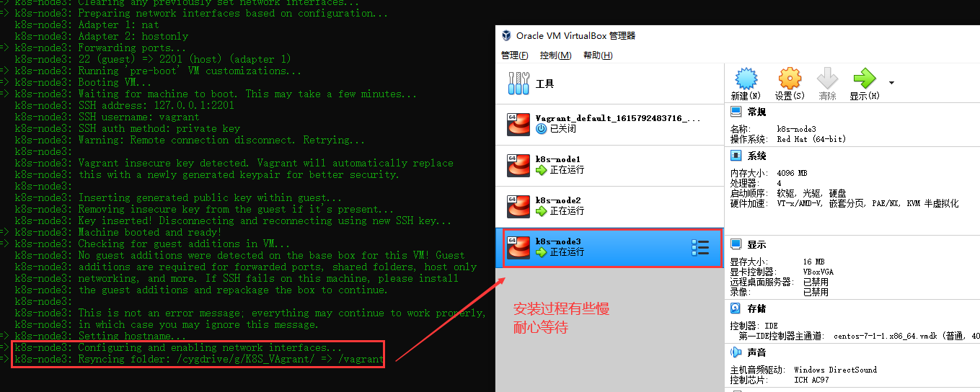This screenshot has height=392, width=980.
Task: Click the VirtualBox title bar logo
Action: click(x=506, y=35)
